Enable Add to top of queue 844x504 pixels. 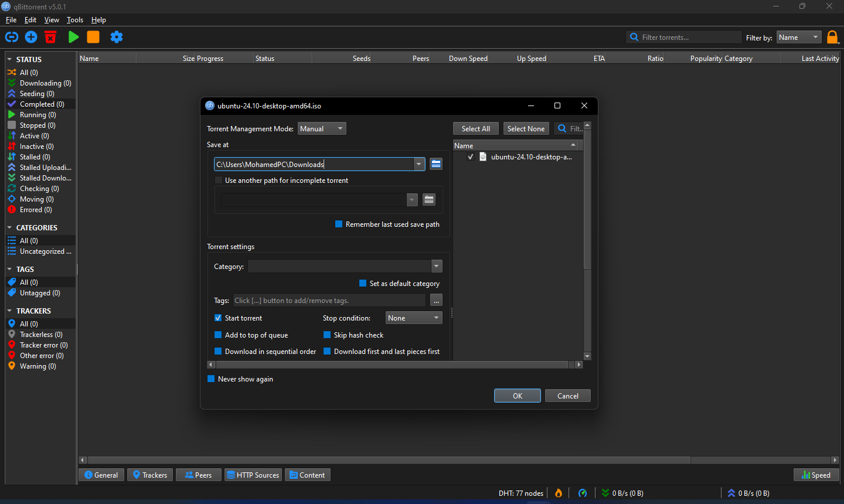point(218,335)
